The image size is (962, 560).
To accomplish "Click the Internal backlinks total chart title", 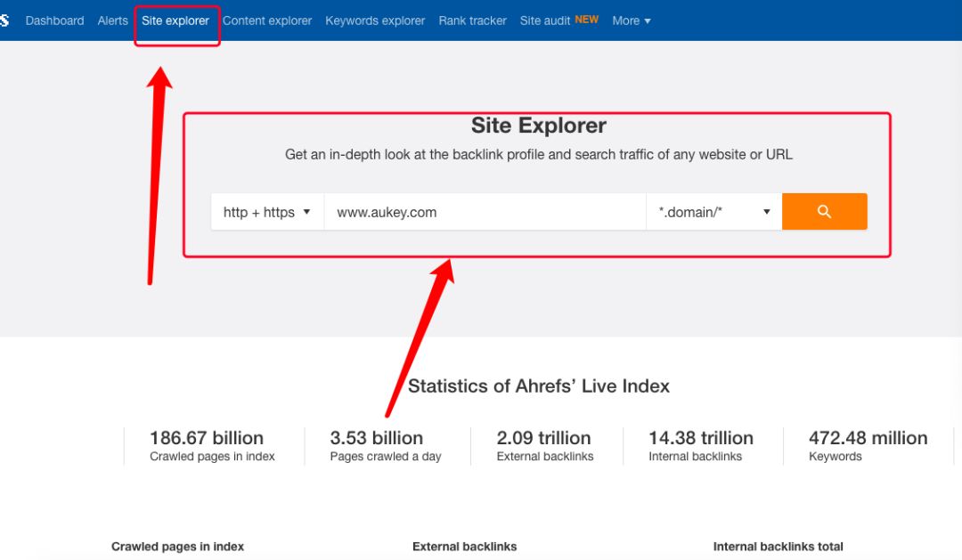I will click(778, 547).
